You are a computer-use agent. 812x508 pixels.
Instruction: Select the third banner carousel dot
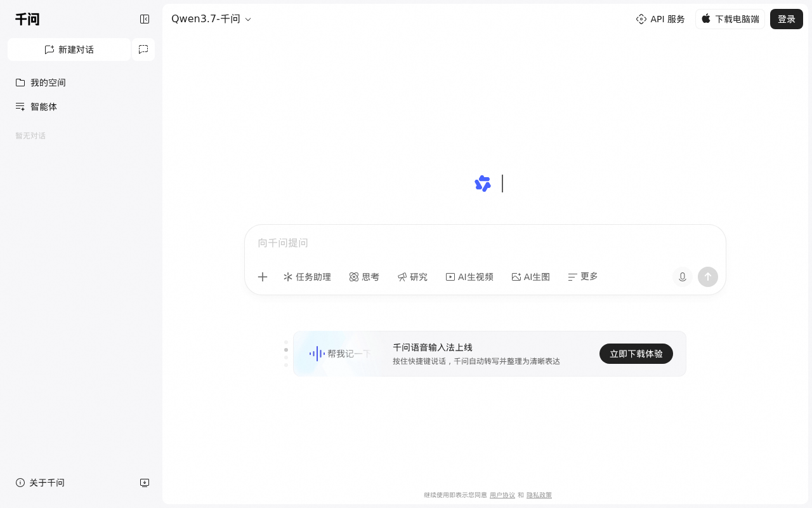(x=286, y=358)
